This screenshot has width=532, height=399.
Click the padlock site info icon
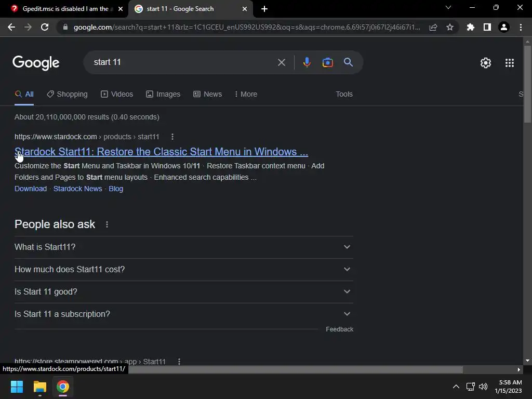click(65, 27)
